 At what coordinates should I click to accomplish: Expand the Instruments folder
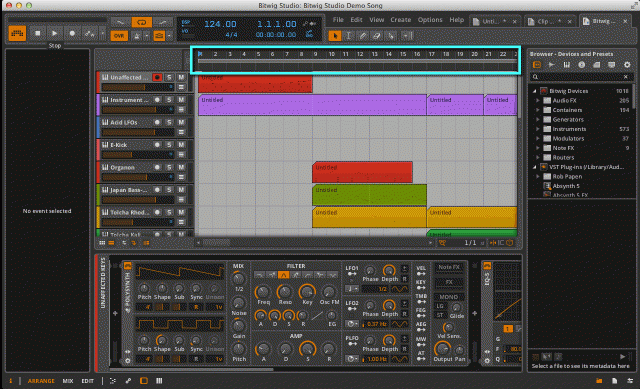point(538,129)
